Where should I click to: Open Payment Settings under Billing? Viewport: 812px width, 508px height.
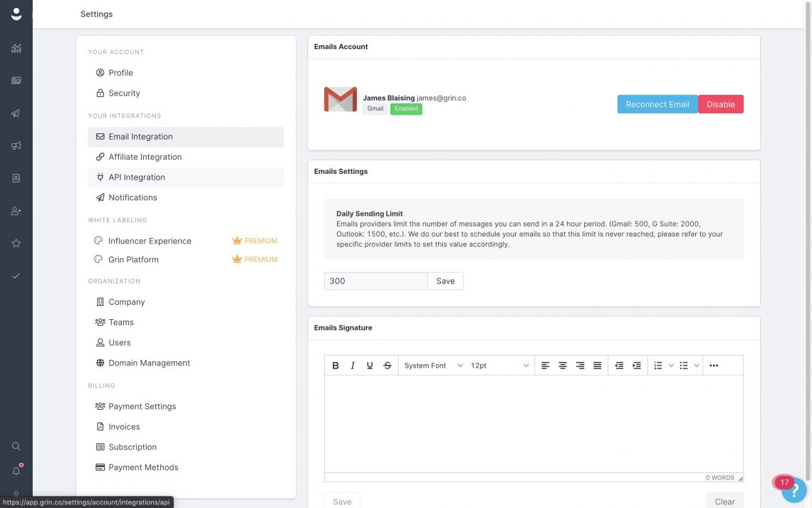[142, 406]
